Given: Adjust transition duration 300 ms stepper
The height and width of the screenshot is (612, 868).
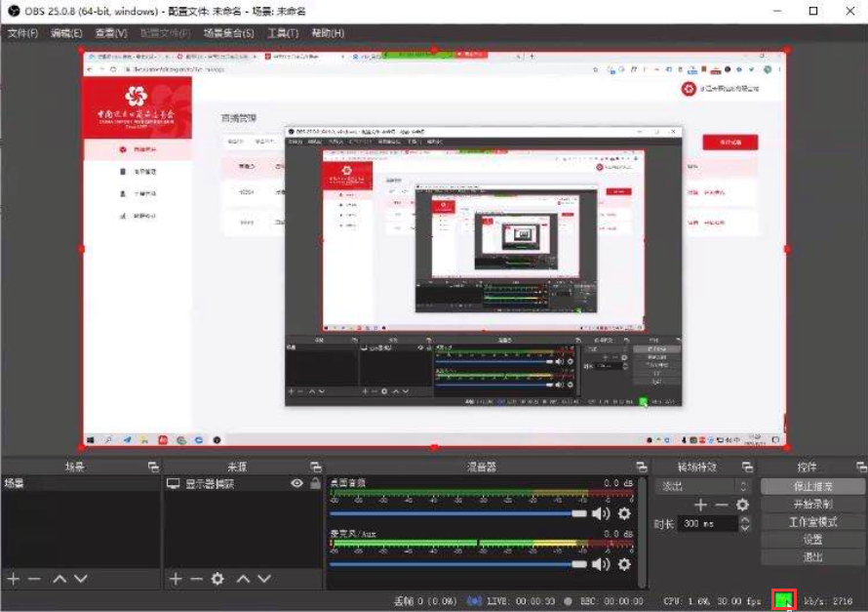Looking at the screenshot, I should click(x=745, y=524).
